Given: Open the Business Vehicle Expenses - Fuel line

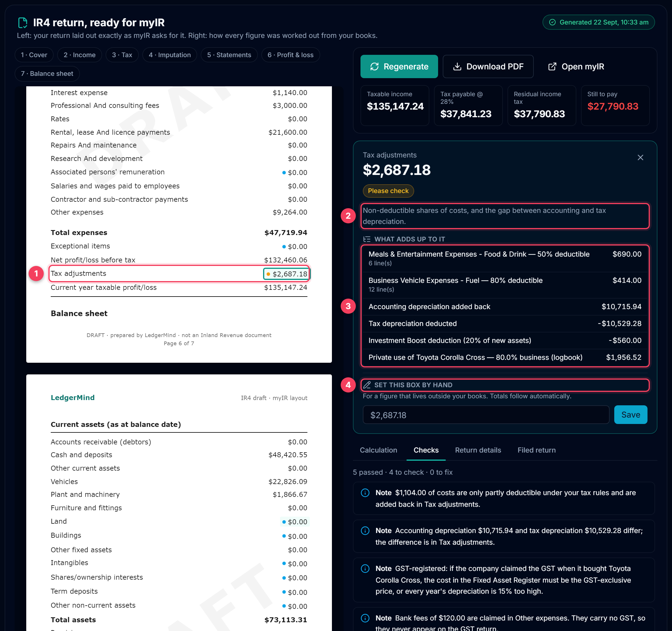Looking at the screenshot, I should coord(505,285).
